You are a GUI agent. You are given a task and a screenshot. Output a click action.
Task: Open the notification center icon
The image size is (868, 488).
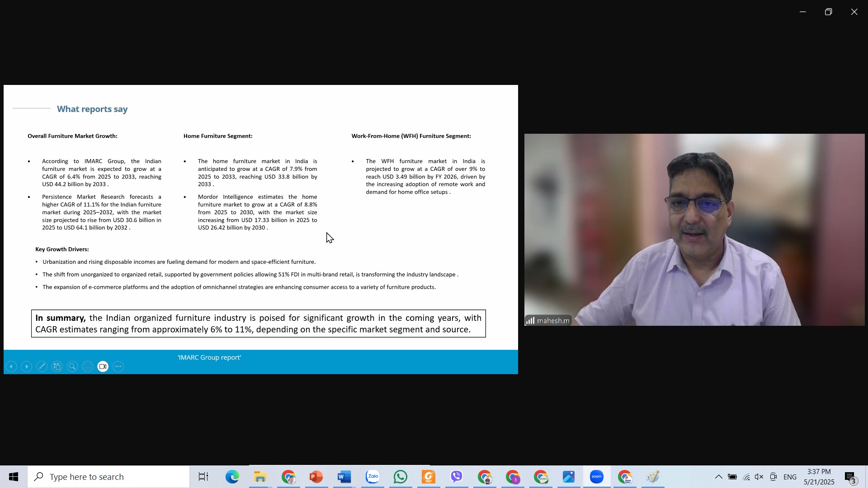point(850,477)
